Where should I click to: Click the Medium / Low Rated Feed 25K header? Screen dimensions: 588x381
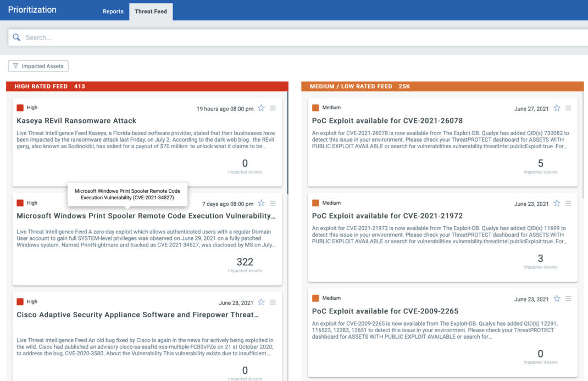tap(442, 86)
